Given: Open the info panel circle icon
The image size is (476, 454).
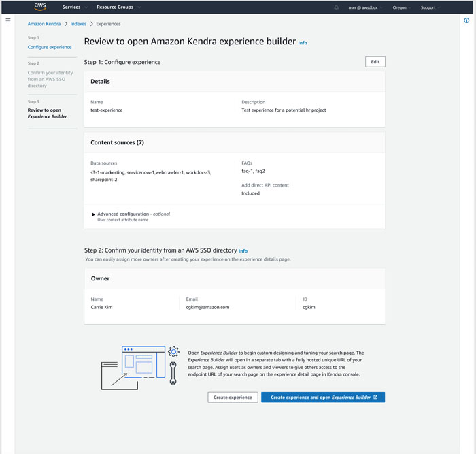Looking at the screenshot, I should [x=466, y=20].
